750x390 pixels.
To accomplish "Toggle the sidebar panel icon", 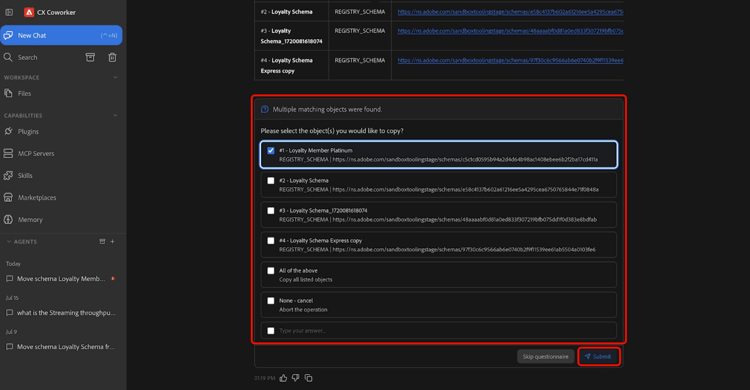I will 9,12.
